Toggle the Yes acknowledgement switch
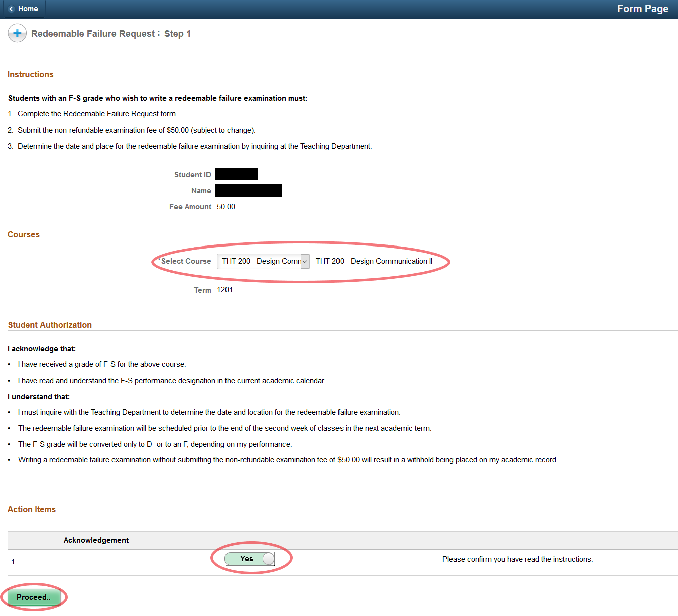 point(249,559)
